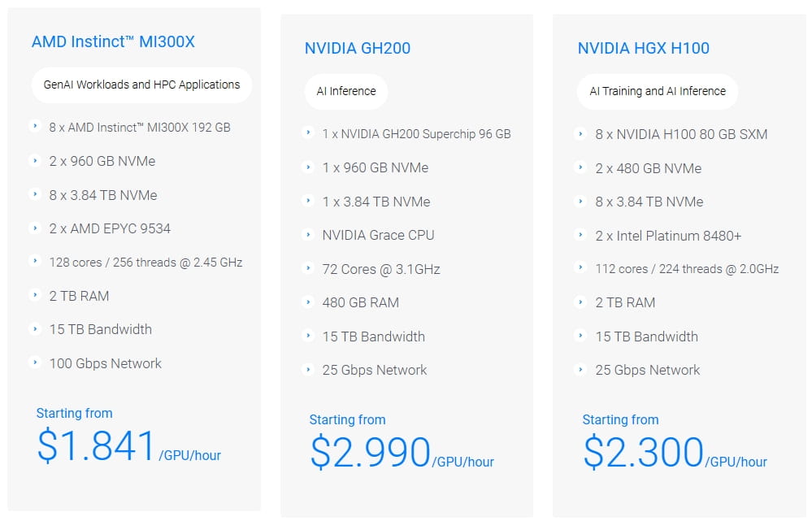Click bullet icon next to 2 x AMD EPYC 9534
Viewport: 812px width, 521px height.
pos(35,228)
